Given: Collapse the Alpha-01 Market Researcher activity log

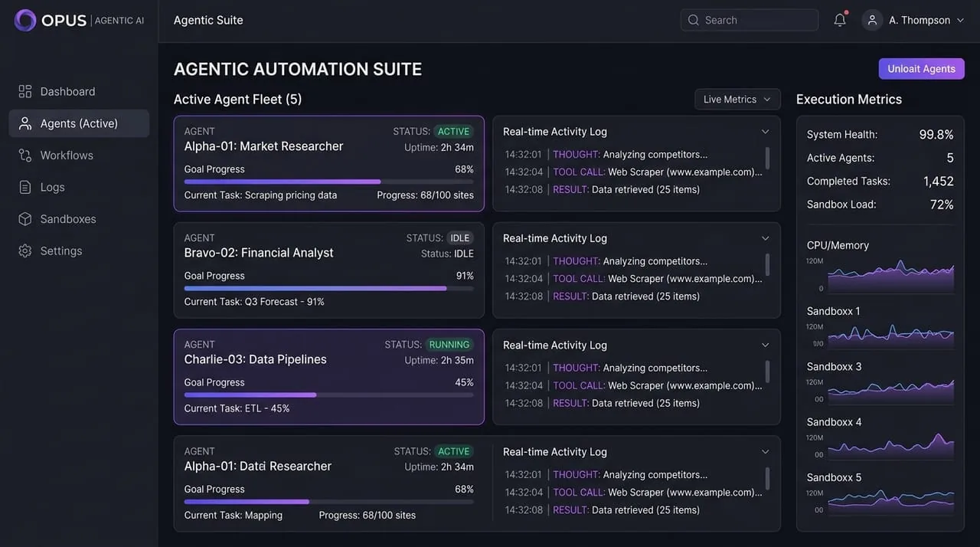Looking at the screenshot, I should (x=765, y=132).
